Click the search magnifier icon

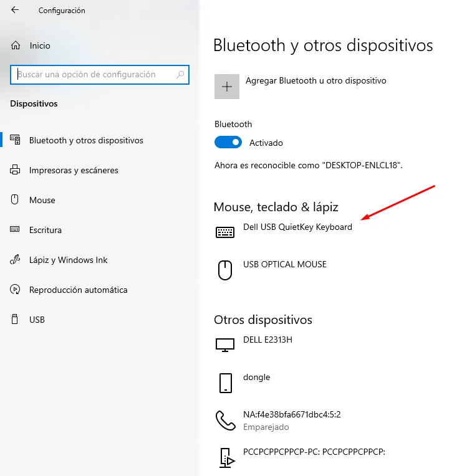(180, 75)
